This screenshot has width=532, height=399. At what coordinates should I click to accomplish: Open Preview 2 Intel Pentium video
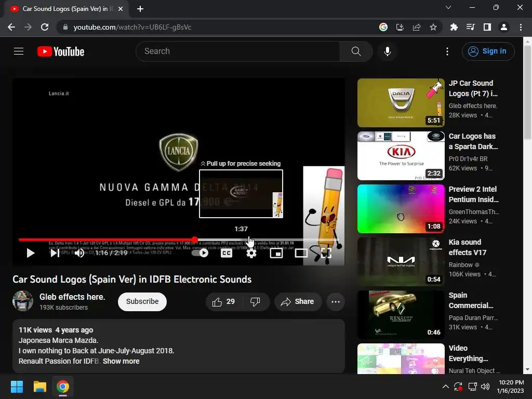474,194
